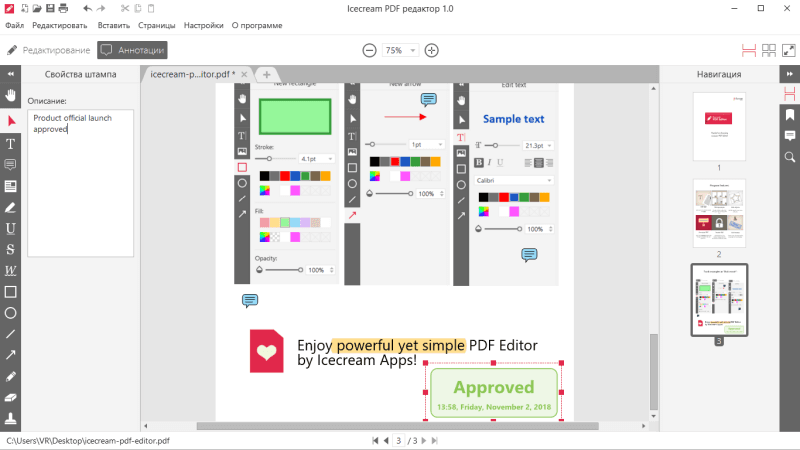800x450 pixels.
Task: Open the bookmarks panel icon
Action: 790,115
